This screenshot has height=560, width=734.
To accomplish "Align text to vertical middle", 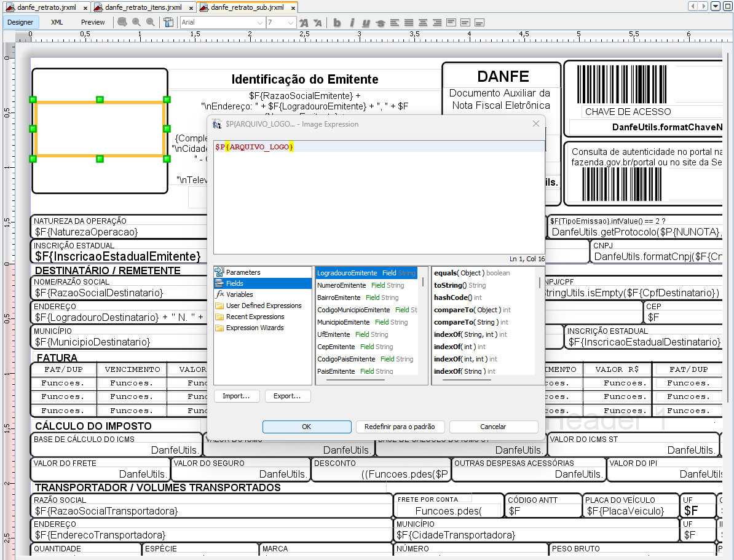I will pos(465,23).
